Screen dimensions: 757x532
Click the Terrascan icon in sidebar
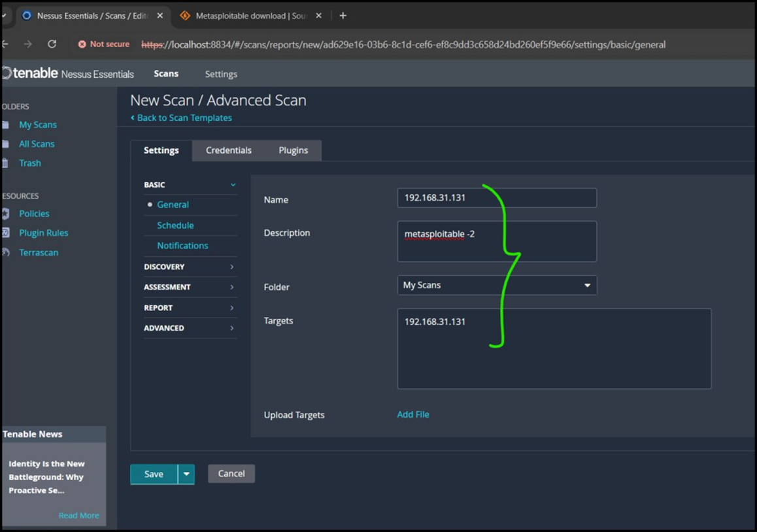[x=5, y=252]
